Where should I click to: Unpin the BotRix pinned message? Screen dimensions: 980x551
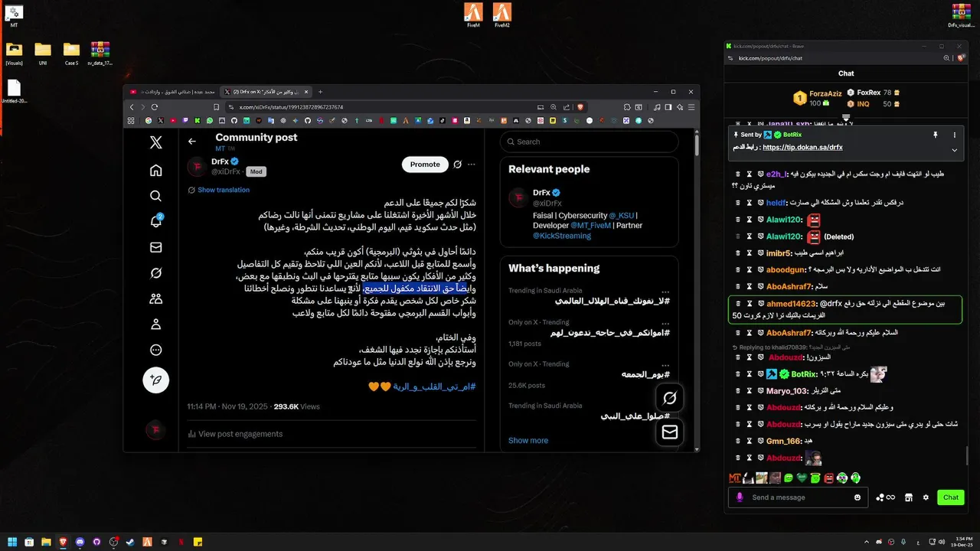[x=935, y=135]
